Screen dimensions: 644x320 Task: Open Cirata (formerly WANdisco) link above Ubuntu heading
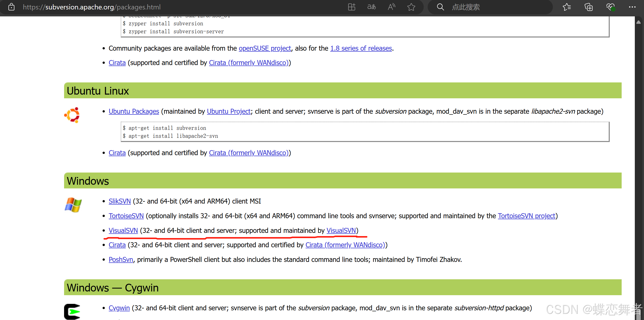pyautogui.click(x=249, y=63)
